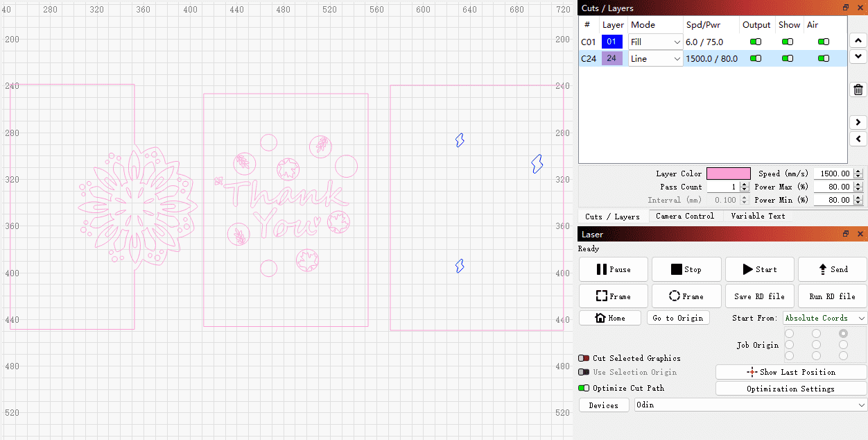This screenshot has height=440, width=868.
Task: Run the rectangular Frame outline
Action: (x=614, y=296)
